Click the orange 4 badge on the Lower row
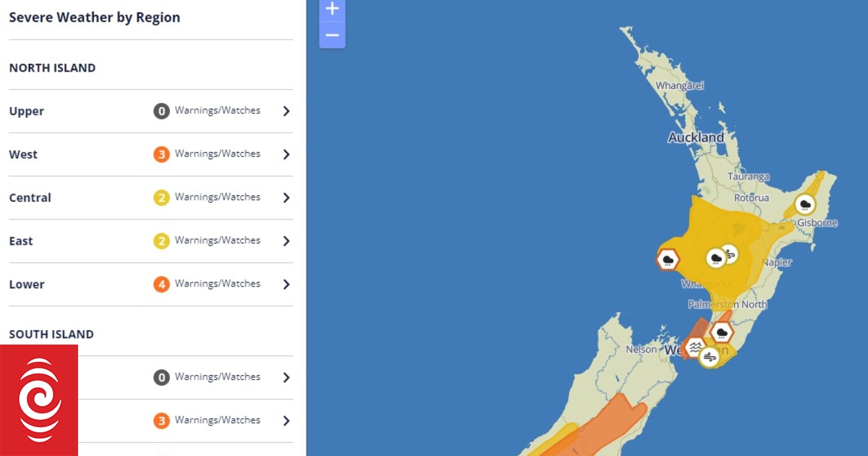Image resolution: width=868 pixels, height=456 pixels. (161, 284)
